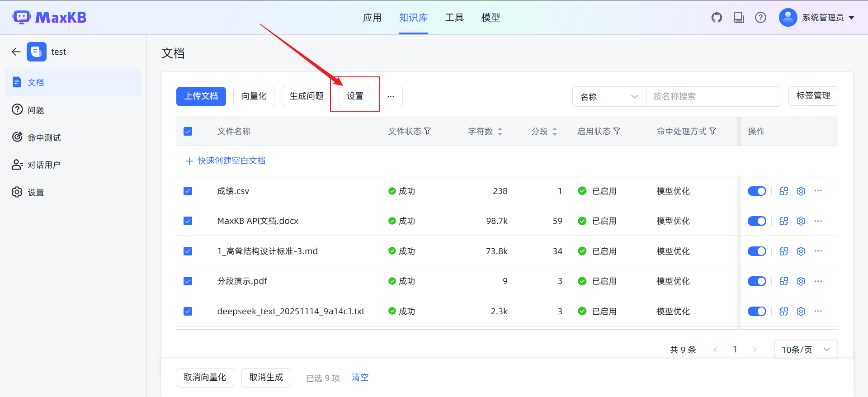
Task: Expand the 名称 search type dropdown
Action: [609, 97]
